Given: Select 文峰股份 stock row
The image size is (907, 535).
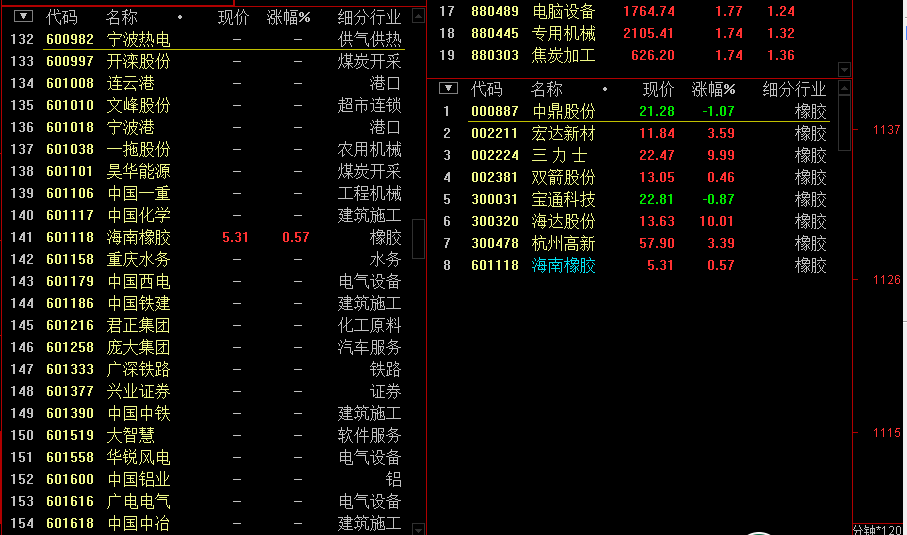Looking at the screenshot, I should pos(207,105).
